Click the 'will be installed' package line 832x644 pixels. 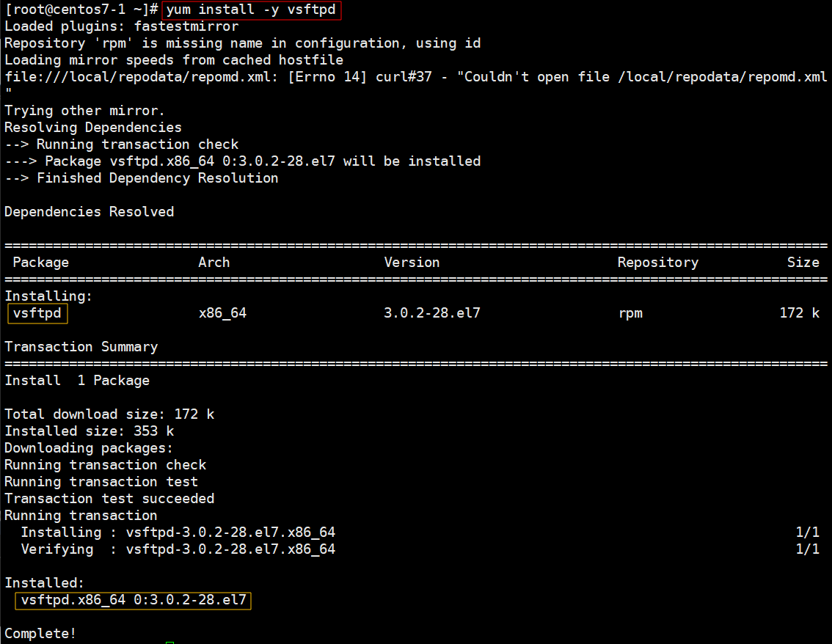tap(243, 162)
